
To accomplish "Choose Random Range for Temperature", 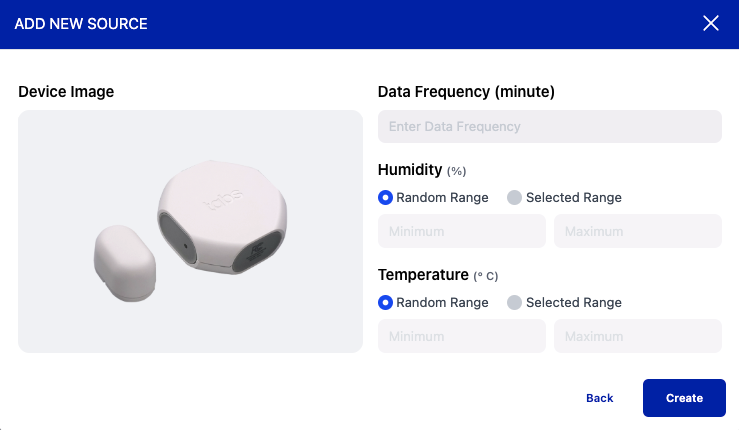I will [x=386, y=302].
